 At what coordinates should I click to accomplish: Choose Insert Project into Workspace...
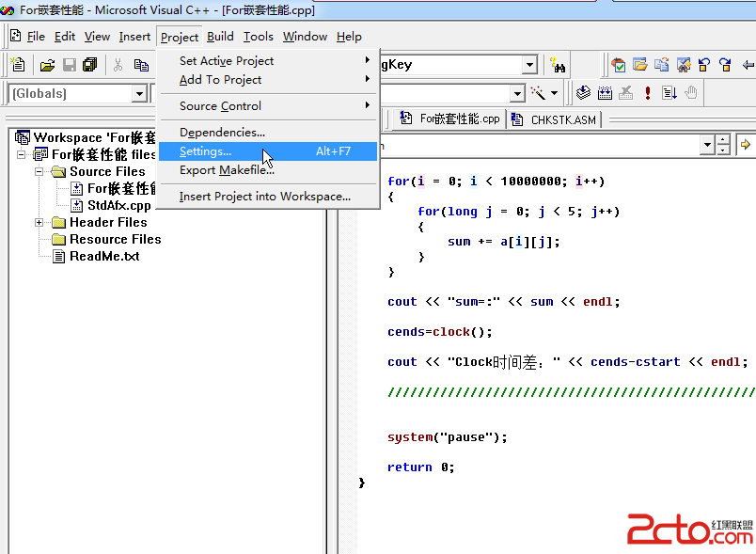pyautogui.click(x=269, y=197)
